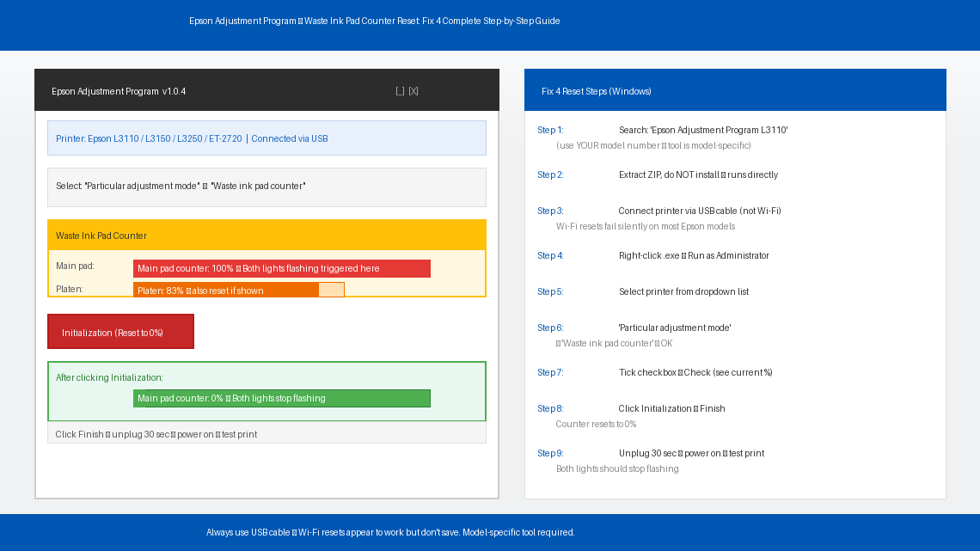Close the Epson Adjustment Program window
The height and width of the screenshot is (551, 980).
coord(413,91)
